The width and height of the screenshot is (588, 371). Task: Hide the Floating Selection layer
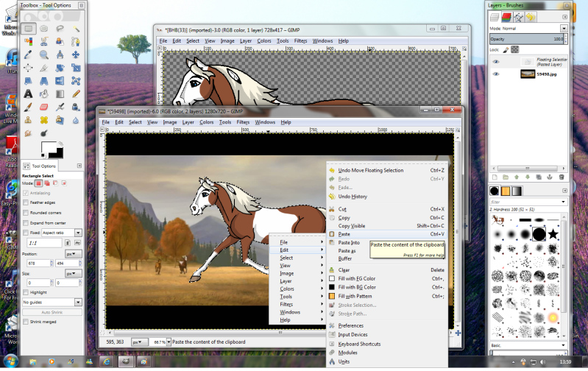(x=496, y=62)
